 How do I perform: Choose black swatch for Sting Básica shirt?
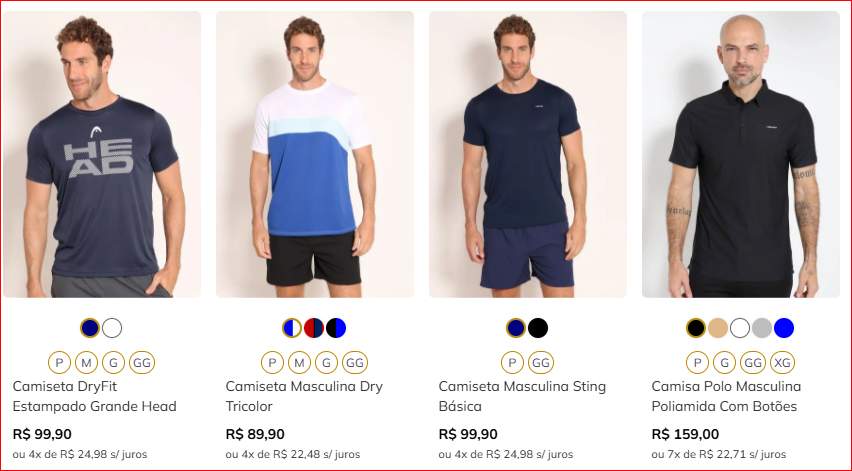538,328
